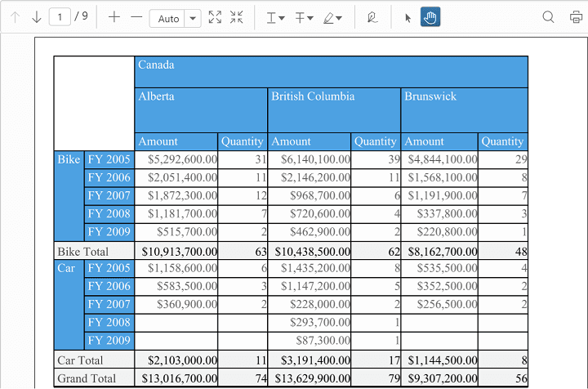Click the $8,162,700.00 cell

[x=439, y=252]
